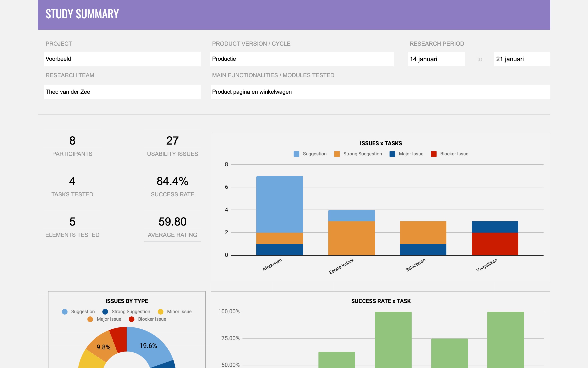Click the red Blocker Issue legend dot in Issues by Type
The height and width of the screenshot is (368, 588).
(131, 319)
